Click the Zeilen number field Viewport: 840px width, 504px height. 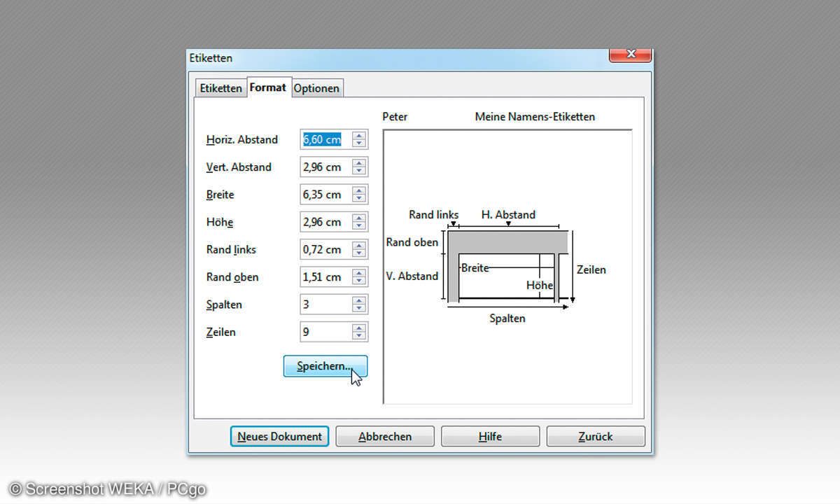tap(325, 332)
